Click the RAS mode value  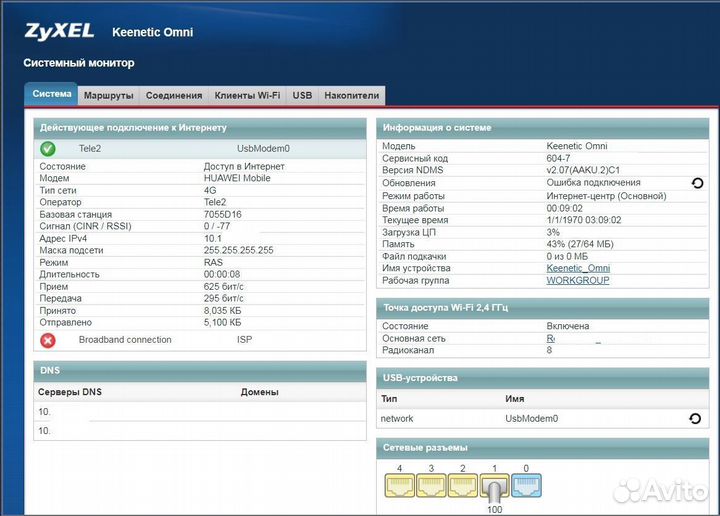(x=213, y=263)
